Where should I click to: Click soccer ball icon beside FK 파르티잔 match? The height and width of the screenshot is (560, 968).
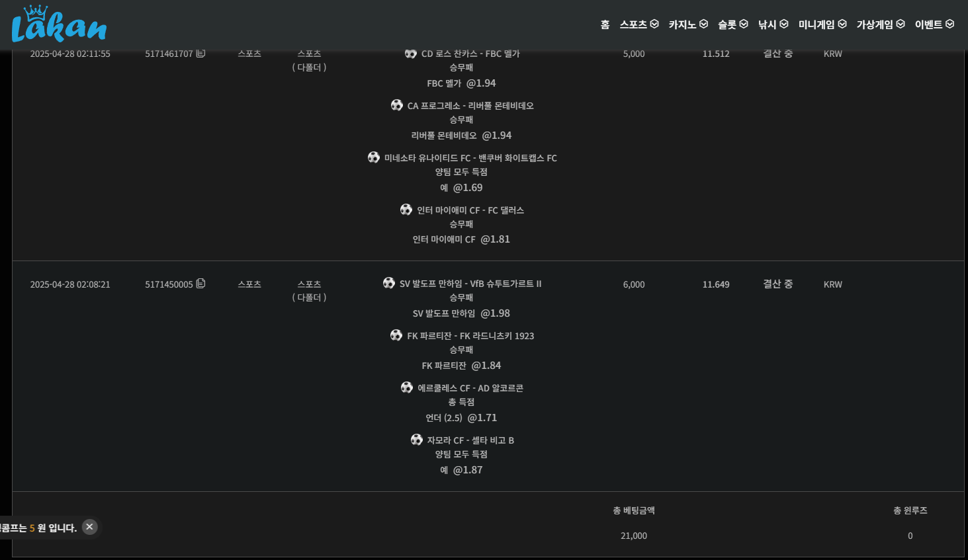tap(396, 335)
